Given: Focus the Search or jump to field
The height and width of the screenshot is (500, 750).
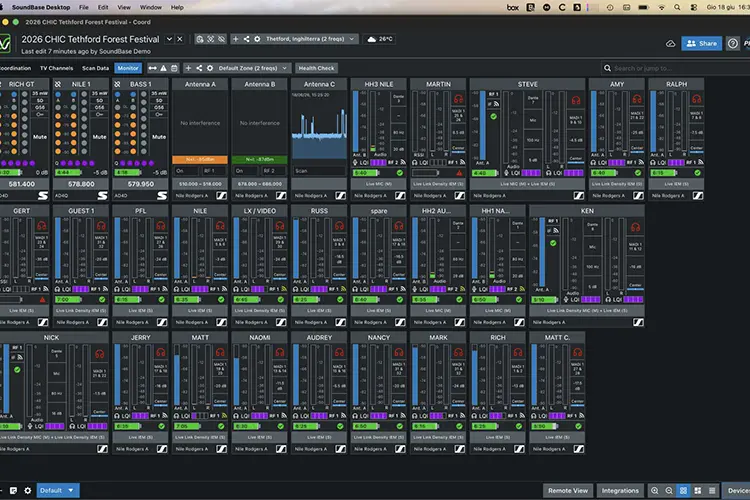Looking at the screenshot, I should [x=675, y=68].
